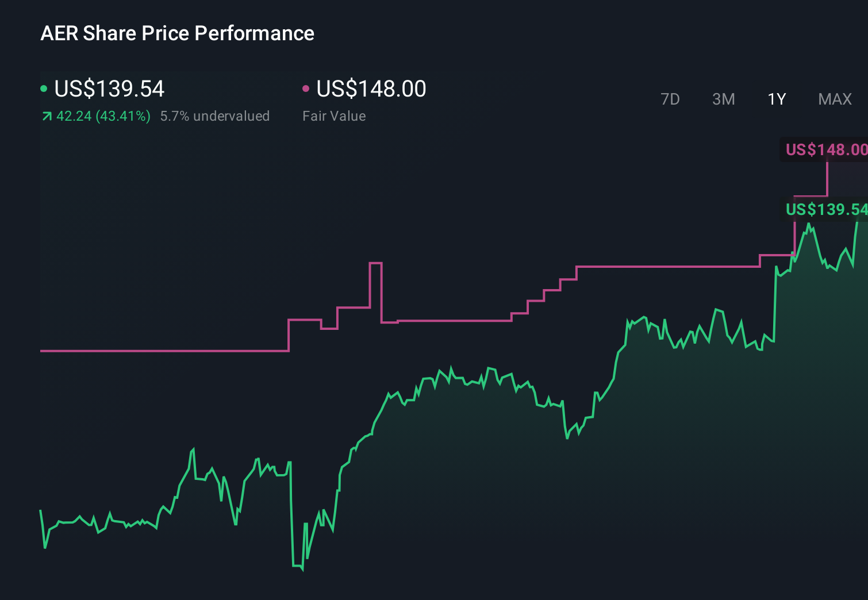Image resolution: width=868 pixels, height=600 pixels.
Task: Click the green share price dot indicator
Action: (x=44, y=89)
